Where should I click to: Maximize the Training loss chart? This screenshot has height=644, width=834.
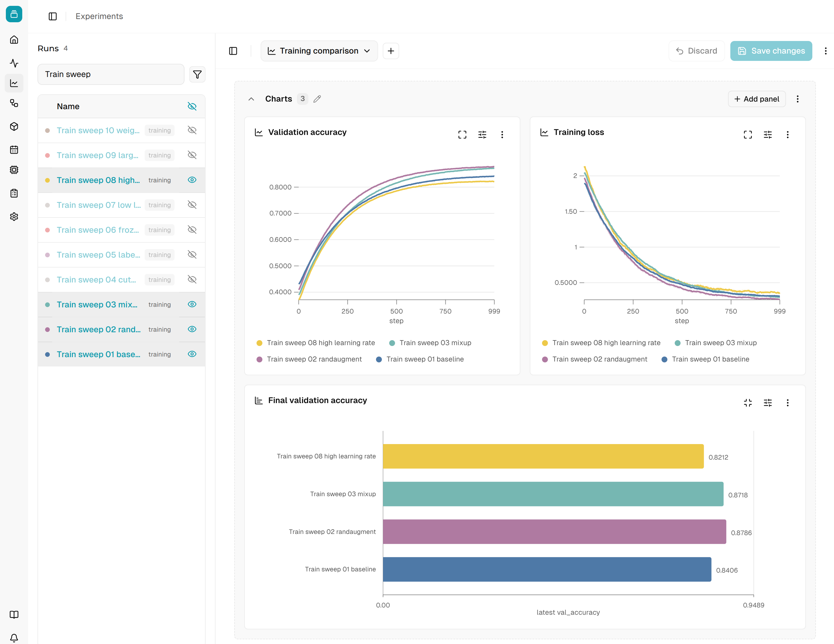(748, 134)
